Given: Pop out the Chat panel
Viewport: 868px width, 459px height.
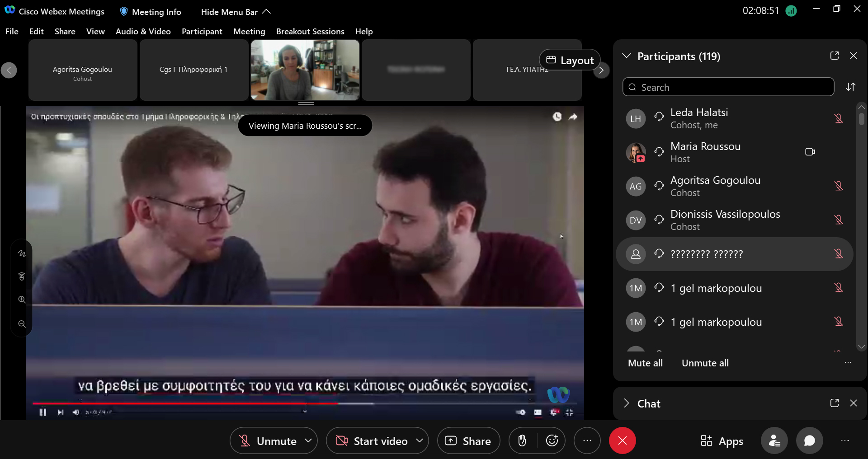Looking at the screenshot, I should click(x=835, y=403).
